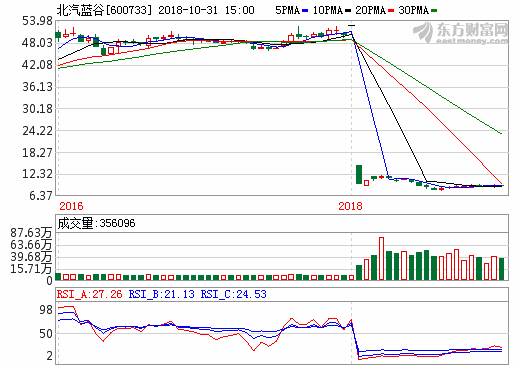Click the 53.98 price axis label
Screen dimensions: 520x365
pos(37,21)
